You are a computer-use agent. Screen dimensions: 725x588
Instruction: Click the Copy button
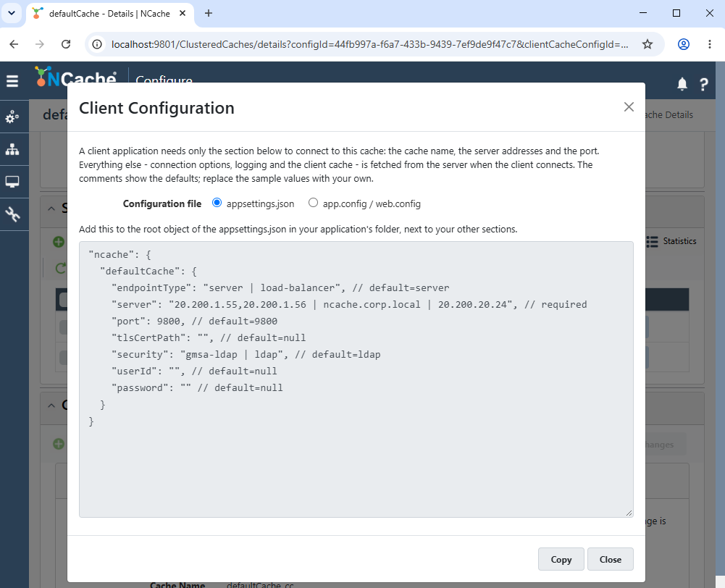click(561, 559)
